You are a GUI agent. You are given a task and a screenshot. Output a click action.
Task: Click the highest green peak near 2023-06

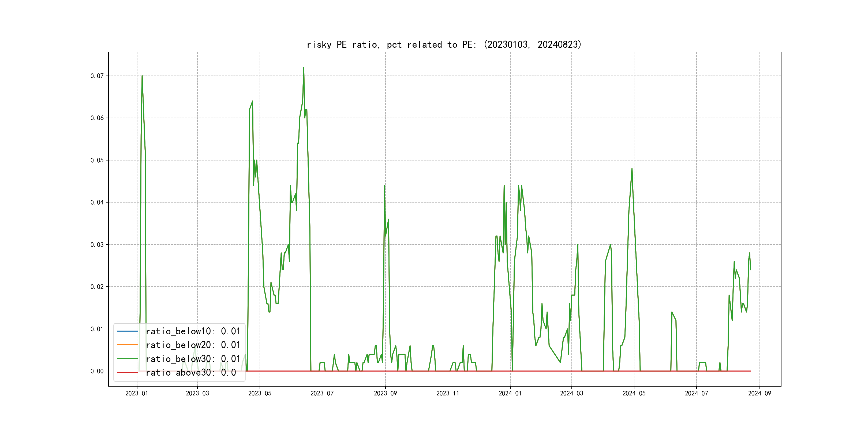pyautogui.click(x=304, y=68)
